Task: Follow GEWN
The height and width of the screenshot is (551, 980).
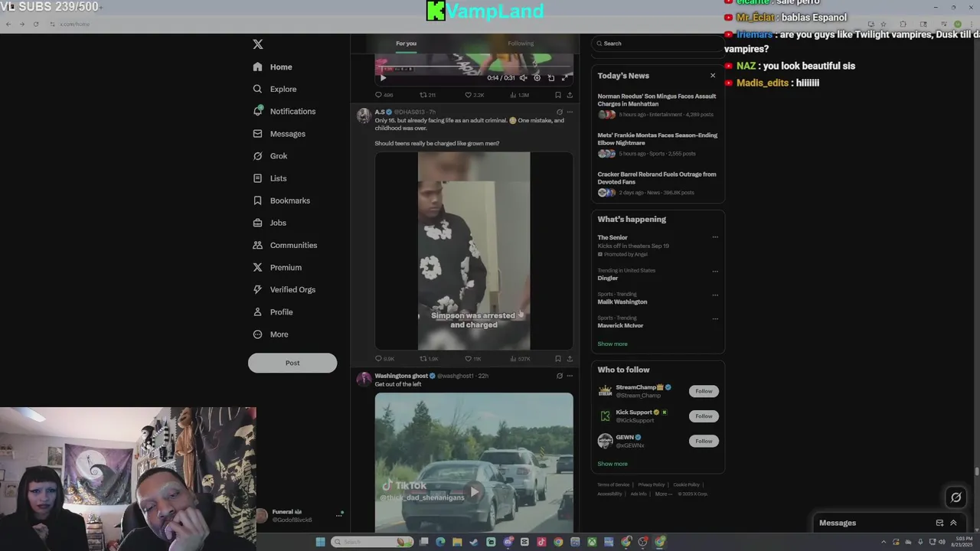Action: 704,441
